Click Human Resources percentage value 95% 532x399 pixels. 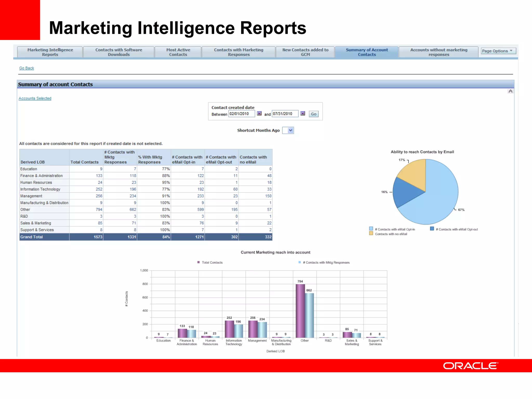[x=166, y=182]
